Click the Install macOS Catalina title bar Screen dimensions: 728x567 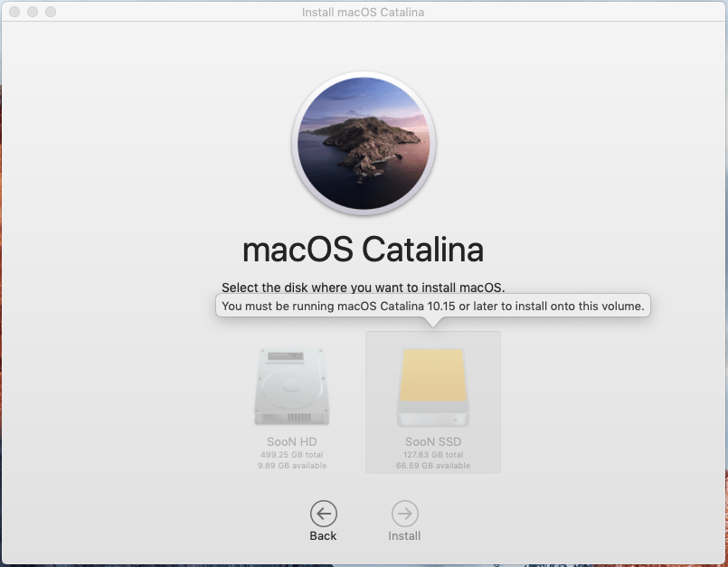tap(364, 12)
